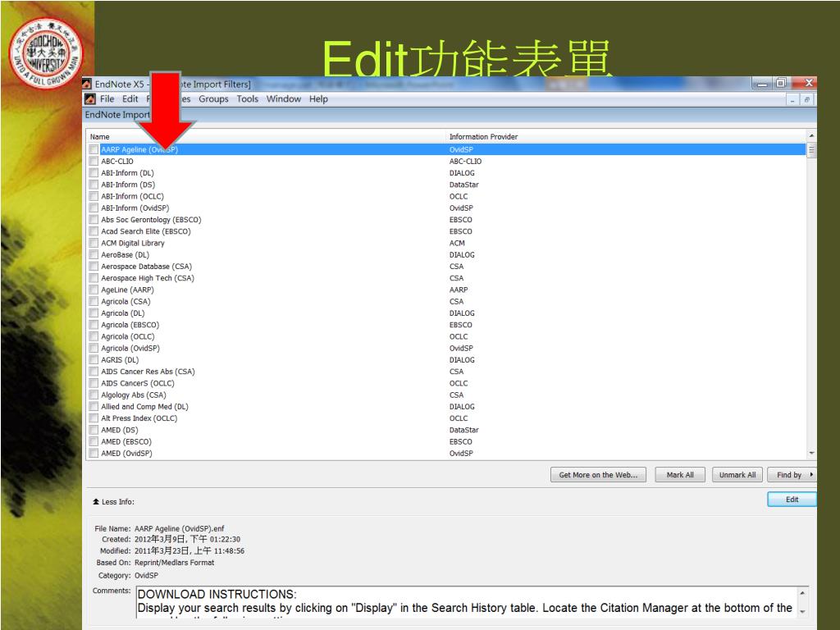Tick the ABI-Inform (DS) checkbox
Image resolution: width=840 pixels, height=630 pixels.
click(x=94, y=185)
